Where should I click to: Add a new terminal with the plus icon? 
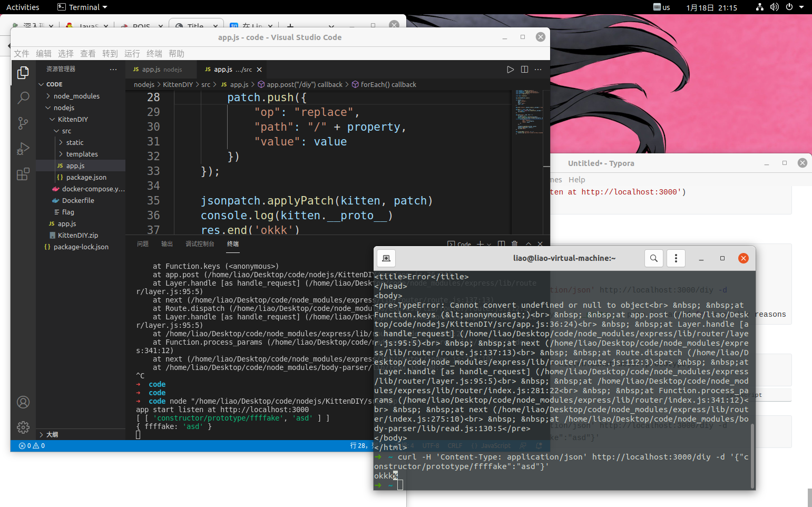tap(480, 244)
